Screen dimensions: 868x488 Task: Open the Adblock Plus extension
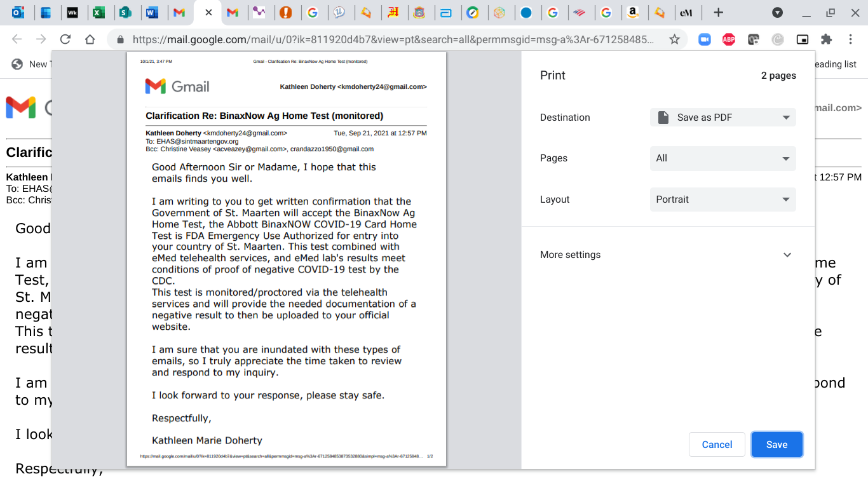(x=729, y=39)
